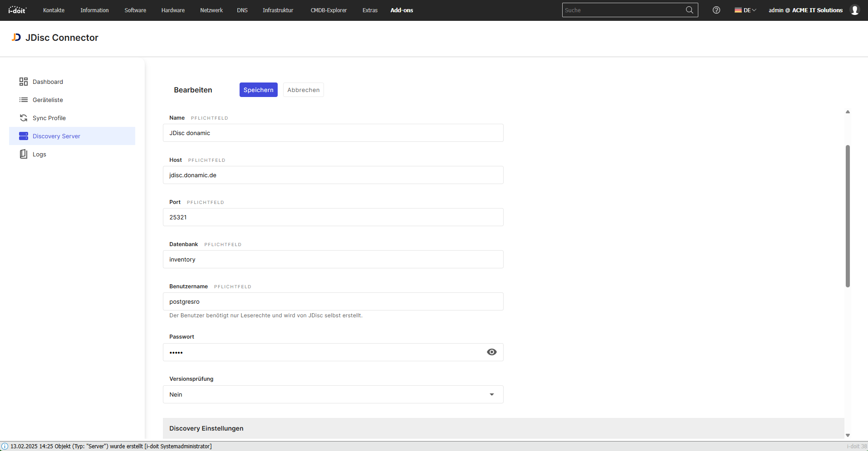Screen dimensions: 868x451
Task: Open the Add-ons menu
Action: [402, 10]
